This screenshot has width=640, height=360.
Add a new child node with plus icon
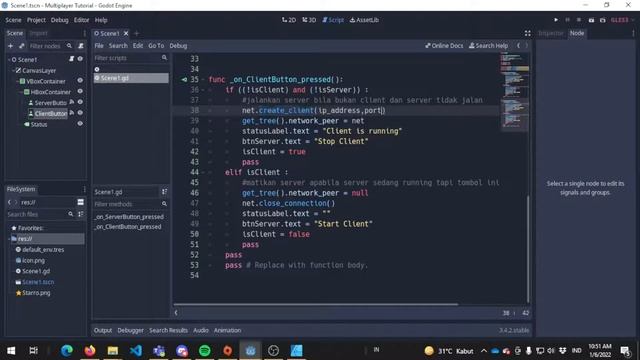11,46
